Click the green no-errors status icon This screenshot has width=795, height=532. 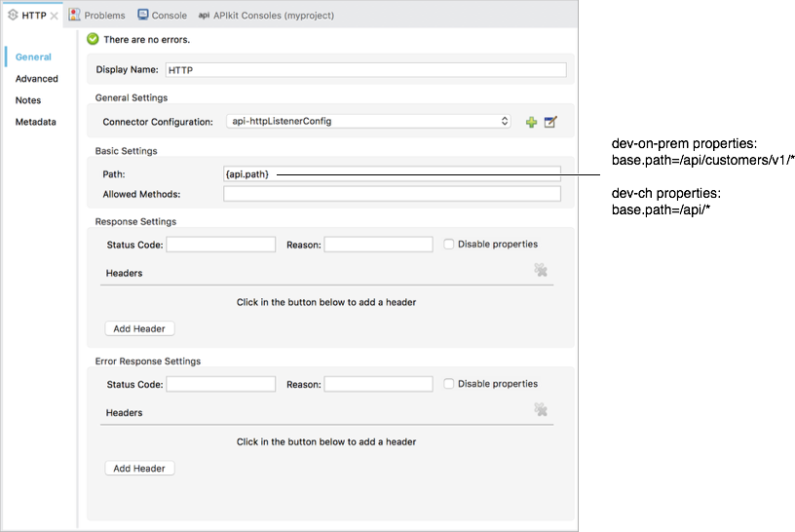(93, 40)
